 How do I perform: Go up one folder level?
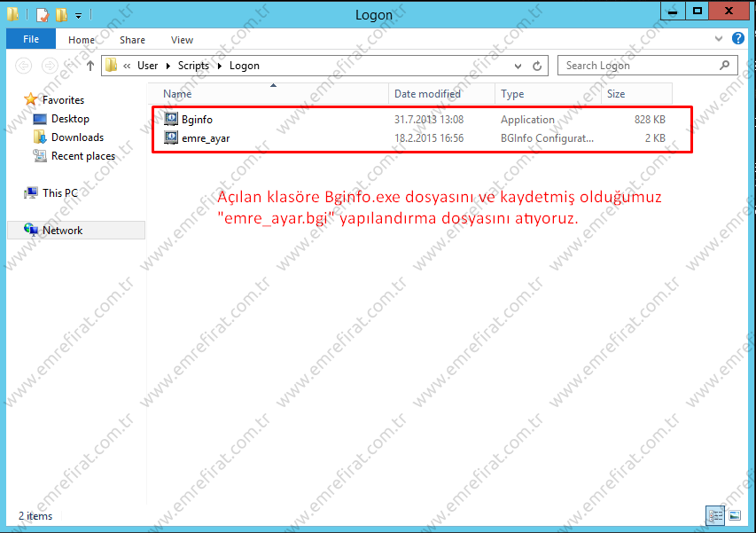coord(90,66)
